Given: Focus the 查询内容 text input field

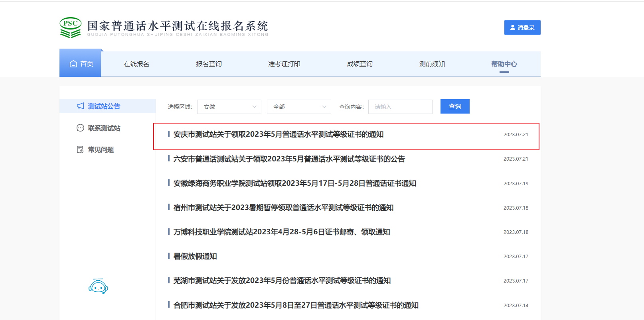Looking at the screenshot, I should point(400,107).
